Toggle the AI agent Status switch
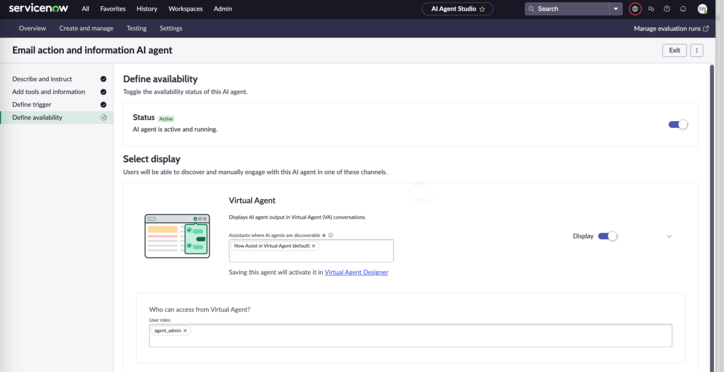The width and height of the screenshot is (724, 372). pos(678,125)
